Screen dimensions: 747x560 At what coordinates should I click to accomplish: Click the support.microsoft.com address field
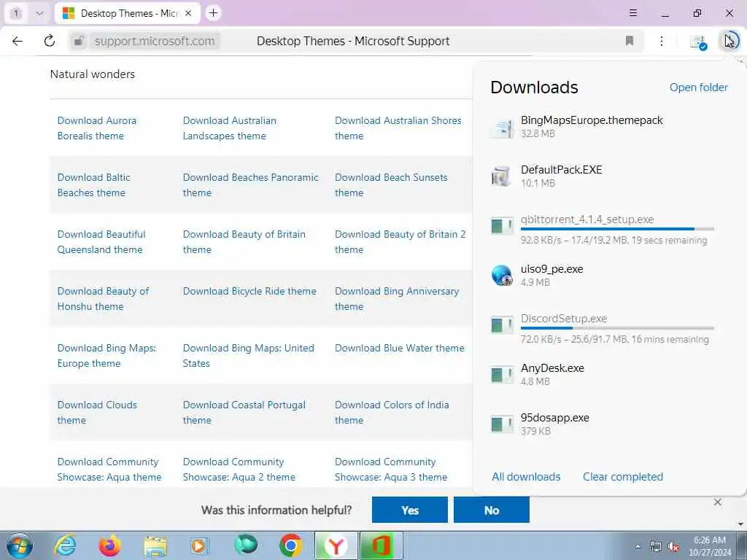[x=155, y=41]
